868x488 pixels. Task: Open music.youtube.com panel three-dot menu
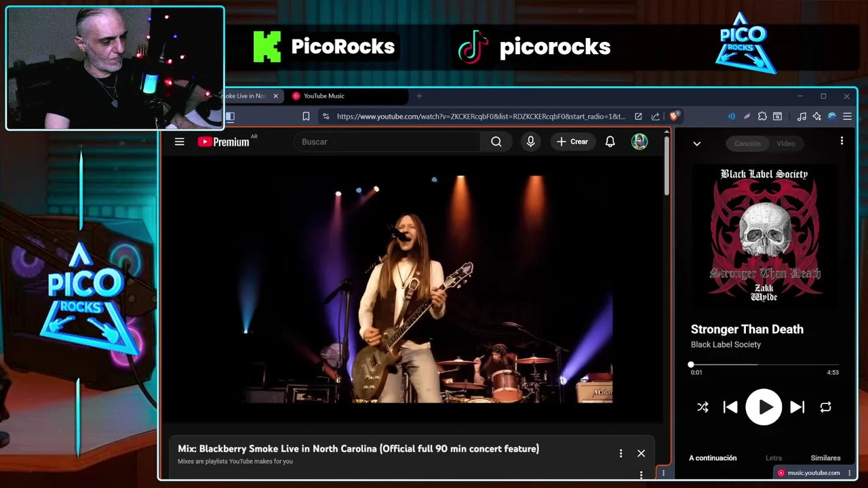849,473
